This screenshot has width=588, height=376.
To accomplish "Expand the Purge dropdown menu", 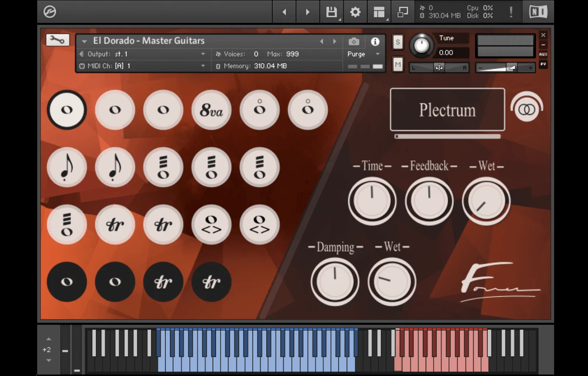I will [377, 54].
